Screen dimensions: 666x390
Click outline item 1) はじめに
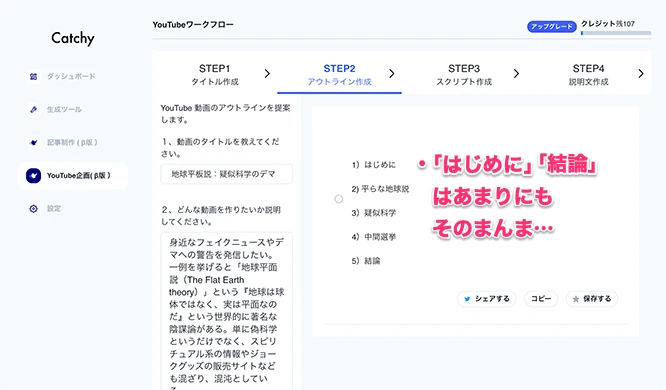coord(373,165)
